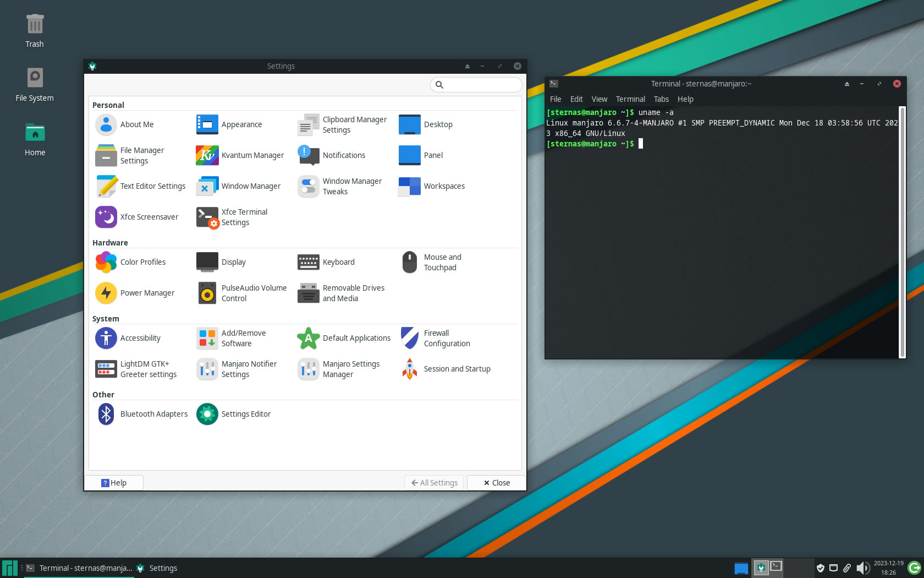Viewport: 924px width, 578px height.
Task: Open Terminal View menu
Action: click(x=599, y=99)
